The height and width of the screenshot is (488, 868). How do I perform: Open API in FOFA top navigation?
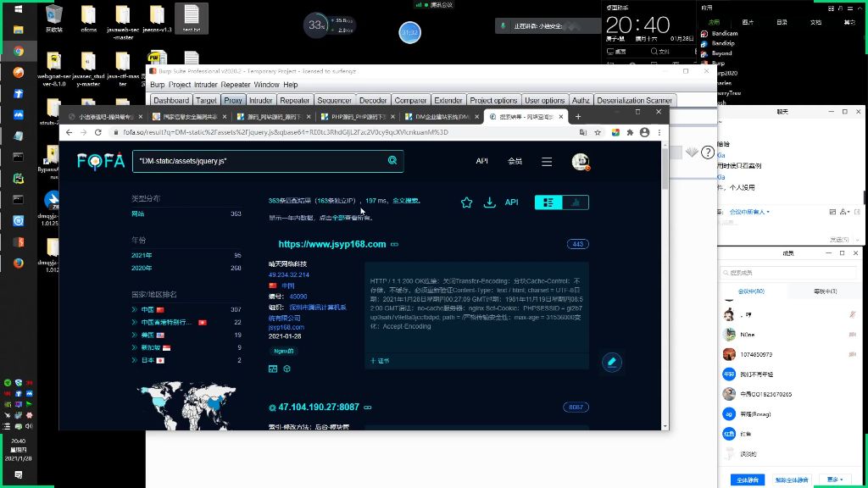(481, 161)
